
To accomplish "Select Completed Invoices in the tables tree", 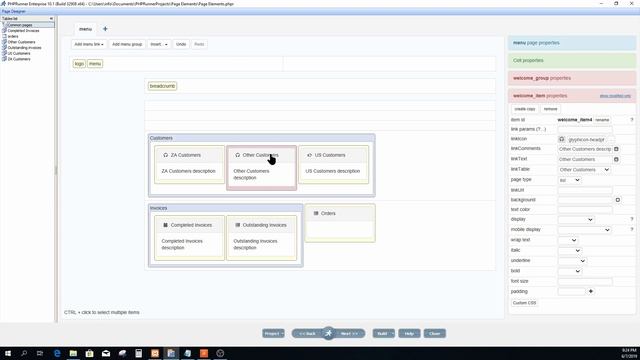I will pyautogui.click(x=23, y=31).
